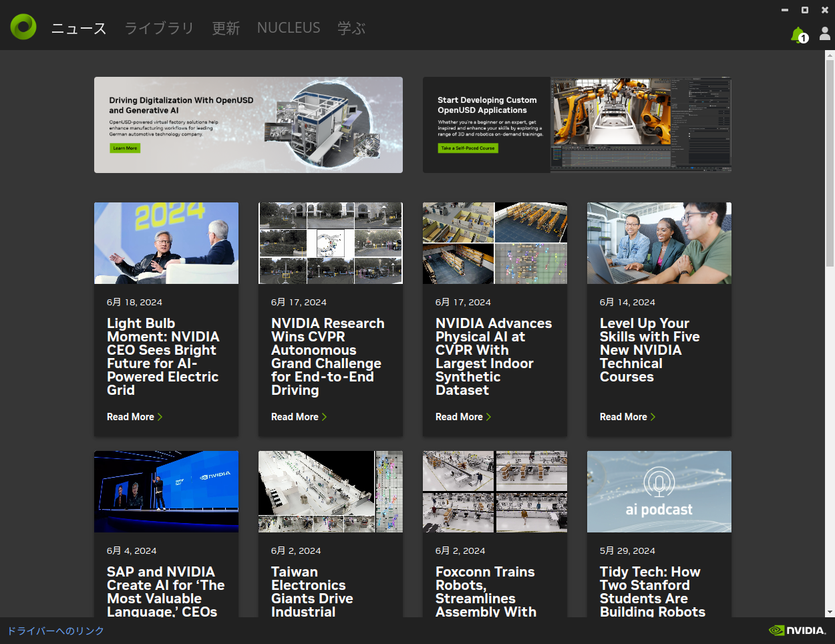The image size is (835, 644).
Task: Click the ai podcast microphone thumbnail
Action: [x=659, y=492]
